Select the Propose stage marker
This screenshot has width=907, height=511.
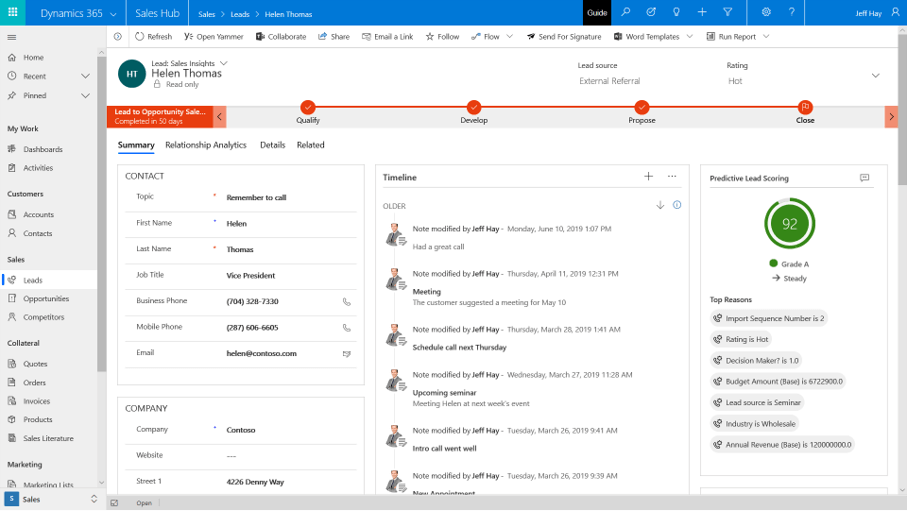click(x=641, y=107)
